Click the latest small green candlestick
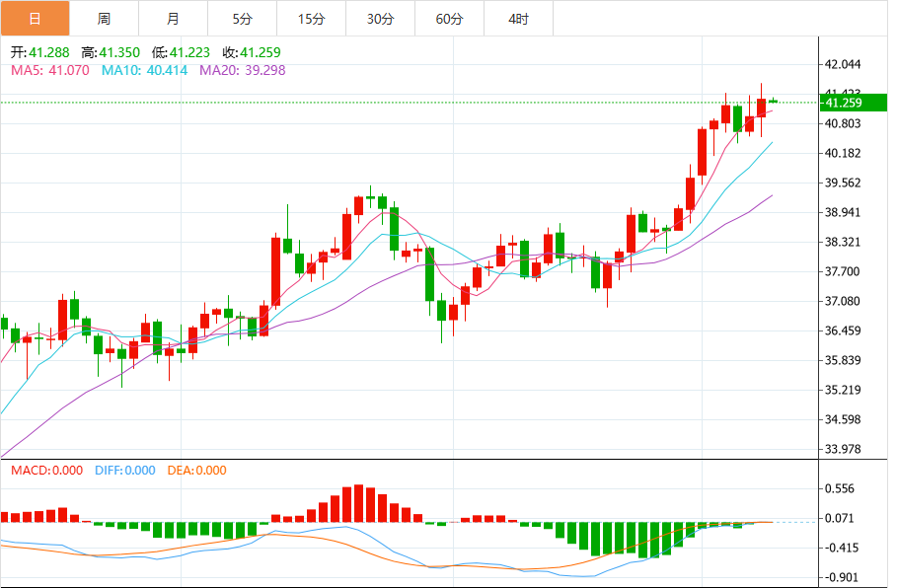Image resolution: width=897 pixels, height=588 pixels. pos(774,102)
